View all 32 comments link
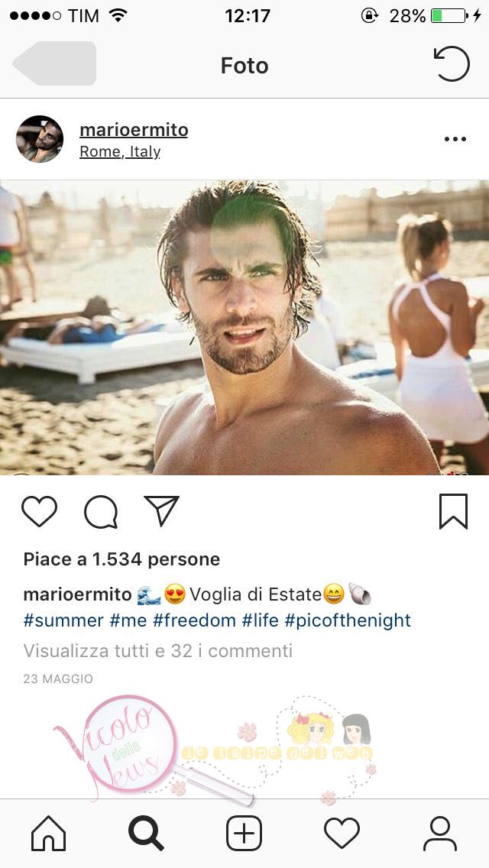This screenshot has width=489, height=868. tap(158, 650)
